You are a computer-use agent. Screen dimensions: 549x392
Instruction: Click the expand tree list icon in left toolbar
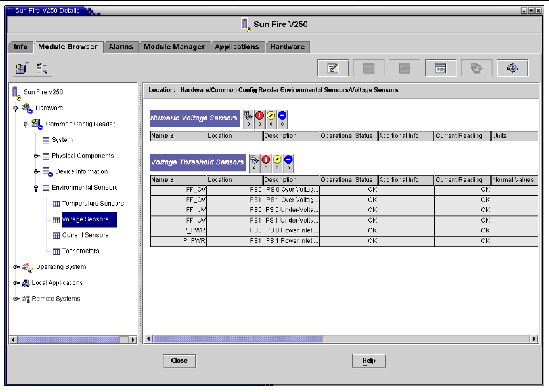tap(42, 68)
